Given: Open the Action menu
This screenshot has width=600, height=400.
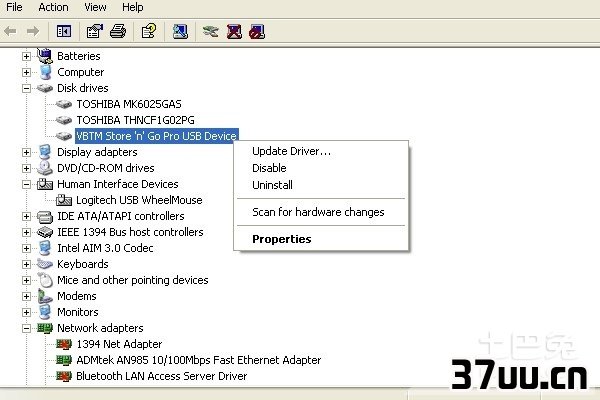Looking at the screenshot, I should [53, 7].
